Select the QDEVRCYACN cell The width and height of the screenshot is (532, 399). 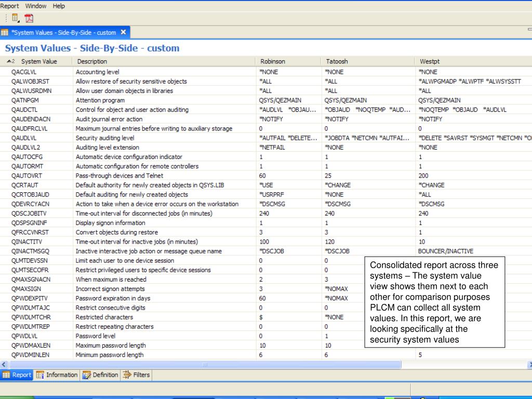pos(30,204)
